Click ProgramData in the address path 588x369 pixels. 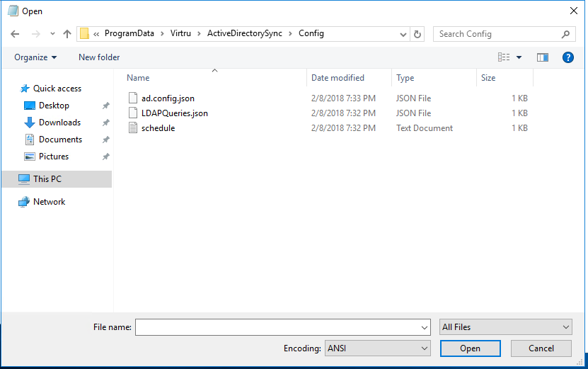click(x=129, y=33)
